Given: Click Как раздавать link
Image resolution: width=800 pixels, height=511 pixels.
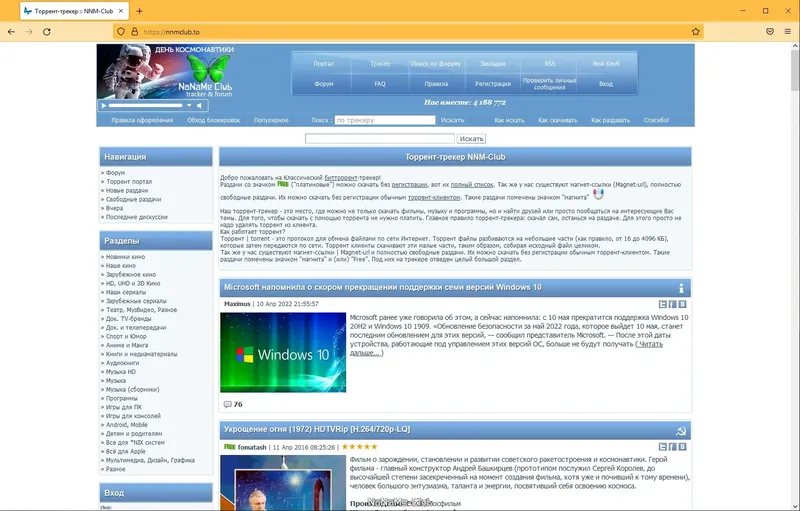Looking at the screenshot, I should (x=611, y=120).
